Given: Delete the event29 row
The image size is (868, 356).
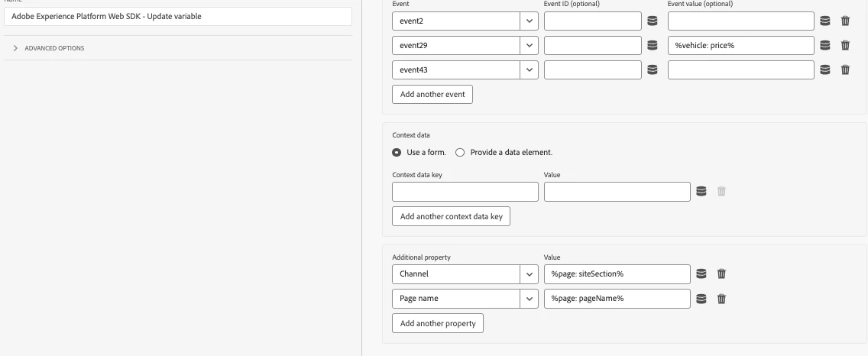Looking at the screenshot, I should [x=845, y=45].
